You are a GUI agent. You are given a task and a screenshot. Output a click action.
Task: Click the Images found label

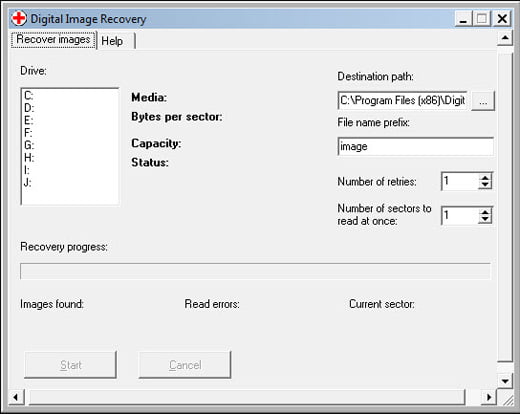click(x=52, y=304)
